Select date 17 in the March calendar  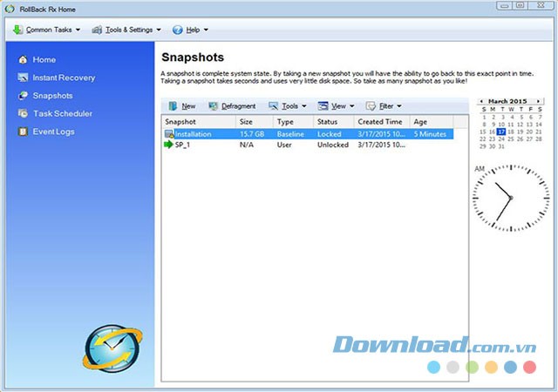click(500, 132)
